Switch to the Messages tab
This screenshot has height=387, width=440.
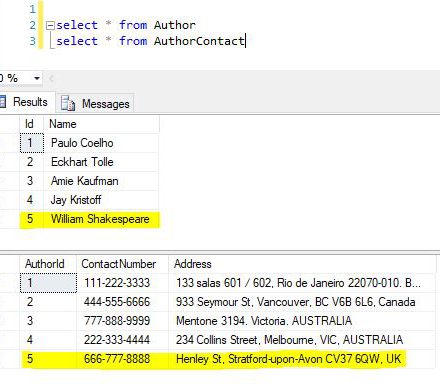pyautogui.click(x=95, y=104)
